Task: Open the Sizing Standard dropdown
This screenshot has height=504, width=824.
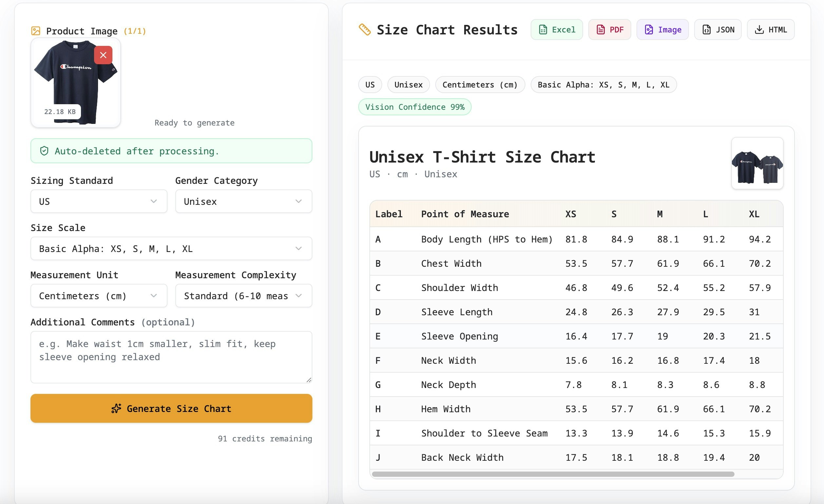Action: pyautogui.click(x=98, y=201)
